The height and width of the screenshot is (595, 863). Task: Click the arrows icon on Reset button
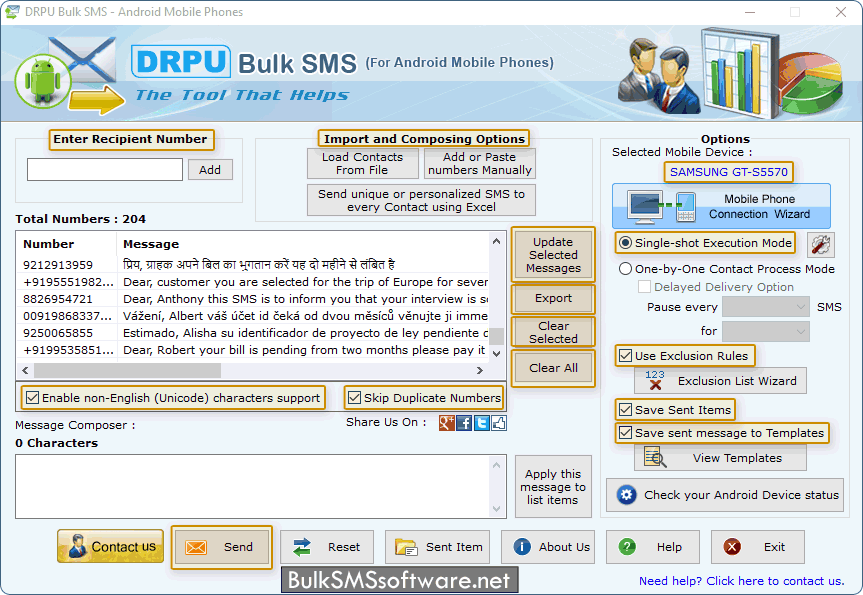point(302,547)
